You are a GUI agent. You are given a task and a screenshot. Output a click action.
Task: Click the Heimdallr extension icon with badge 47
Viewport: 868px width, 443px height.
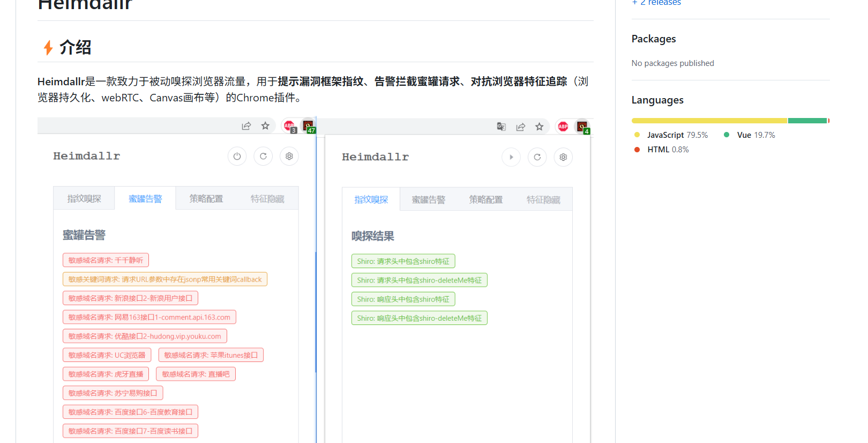point(309,127)
